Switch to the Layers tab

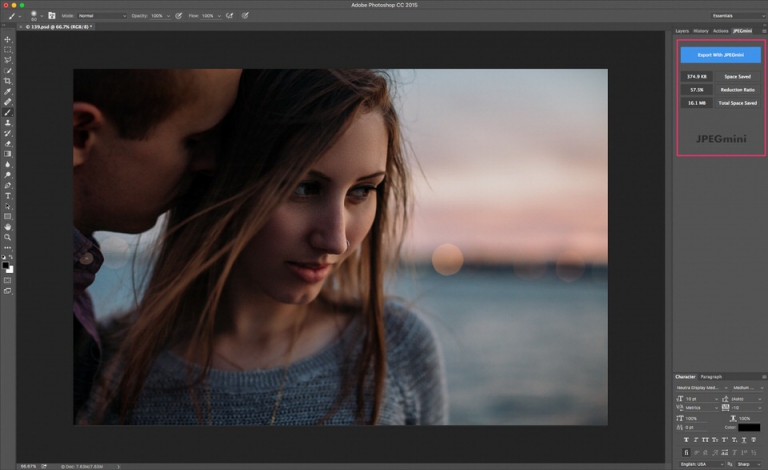682,31
